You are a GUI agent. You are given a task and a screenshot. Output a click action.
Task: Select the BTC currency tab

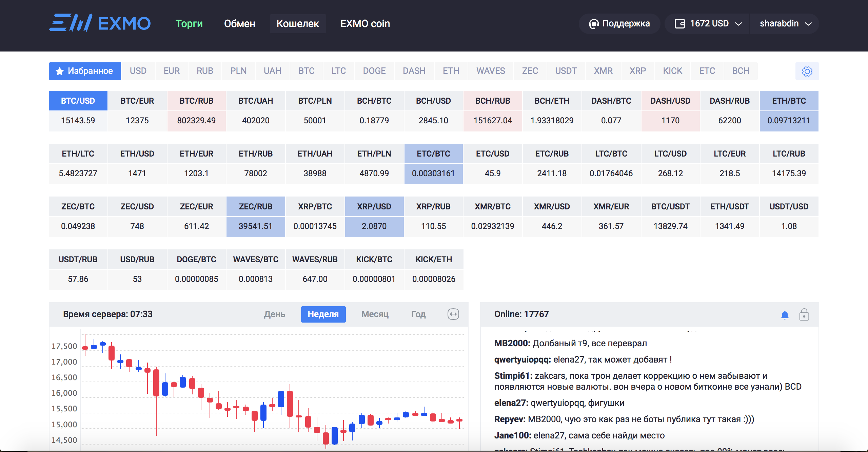coord(306,71)
